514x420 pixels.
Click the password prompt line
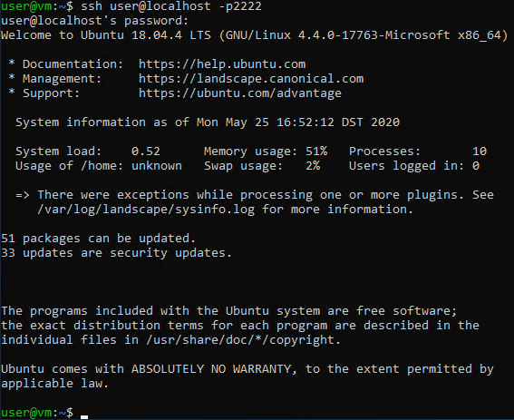pos(95,21)
